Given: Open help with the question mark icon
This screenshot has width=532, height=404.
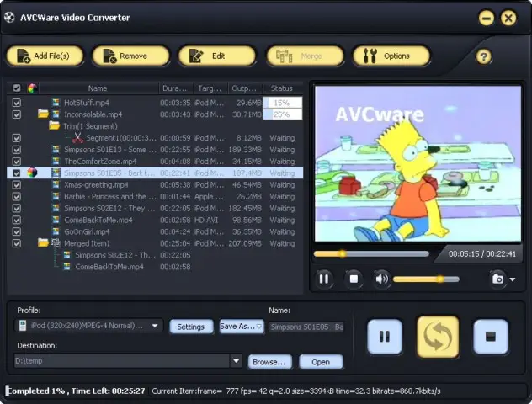Looking at the screenshot, I should point(483,56).
